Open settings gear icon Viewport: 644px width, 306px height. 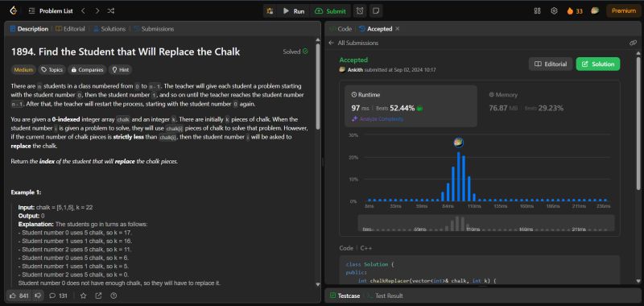(x=554, y=11)
